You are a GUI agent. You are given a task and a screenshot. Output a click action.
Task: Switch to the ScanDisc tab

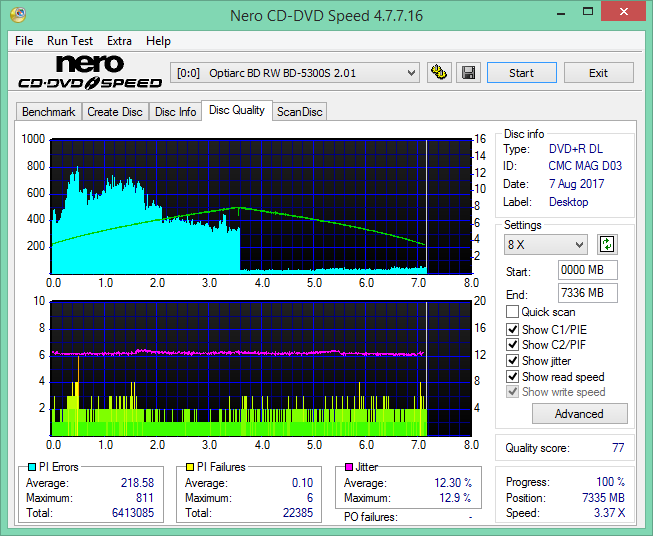tap(299, 112)
